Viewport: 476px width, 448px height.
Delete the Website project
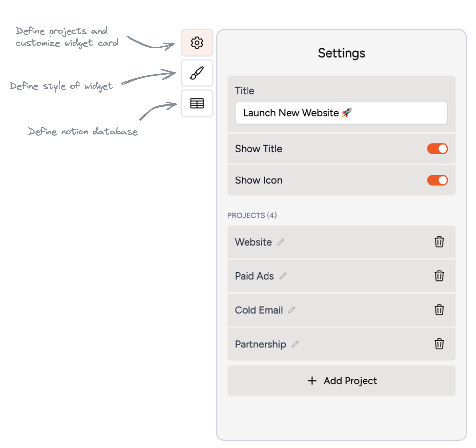[439, 242]
